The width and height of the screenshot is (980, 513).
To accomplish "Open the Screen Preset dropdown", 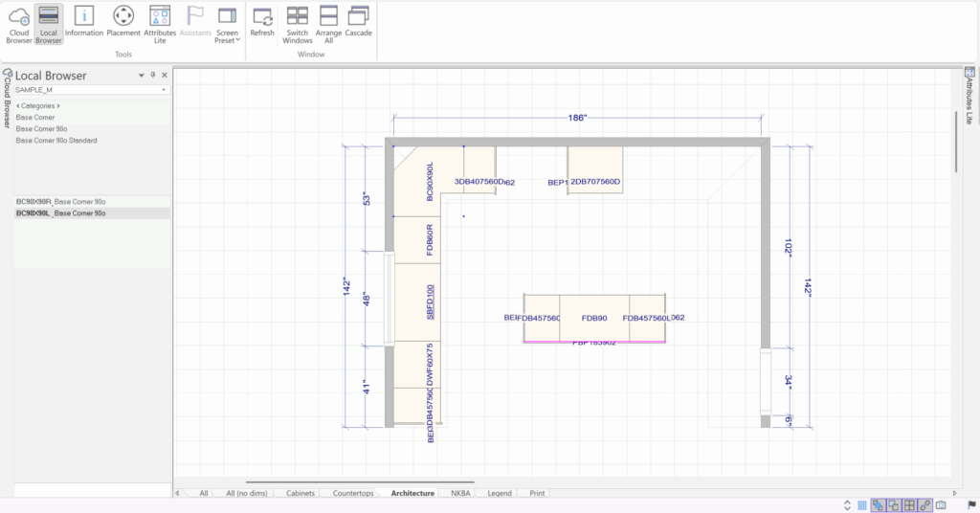I will 227,25.
